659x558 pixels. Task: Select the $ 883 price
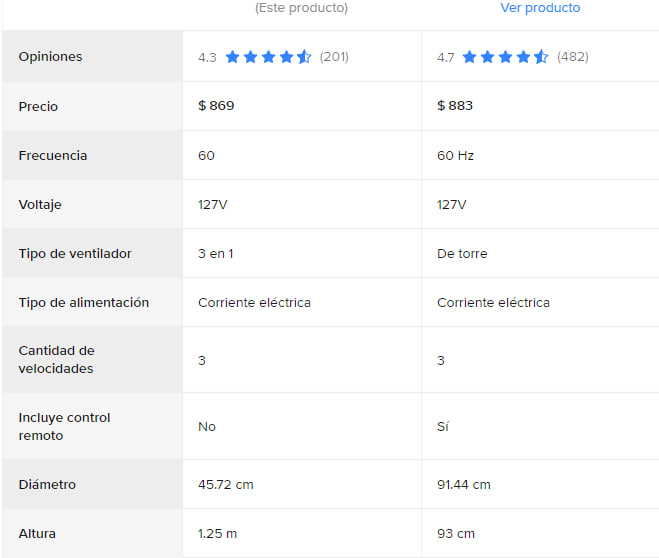tap(455, 105)
